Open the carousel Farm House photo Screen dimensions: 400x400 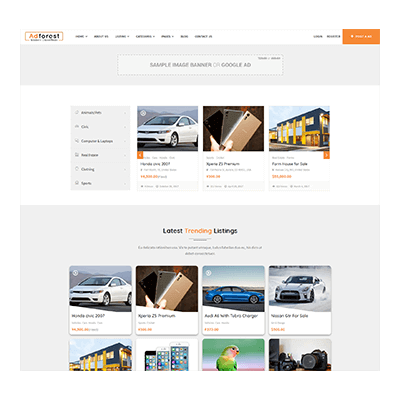point(299,129)
